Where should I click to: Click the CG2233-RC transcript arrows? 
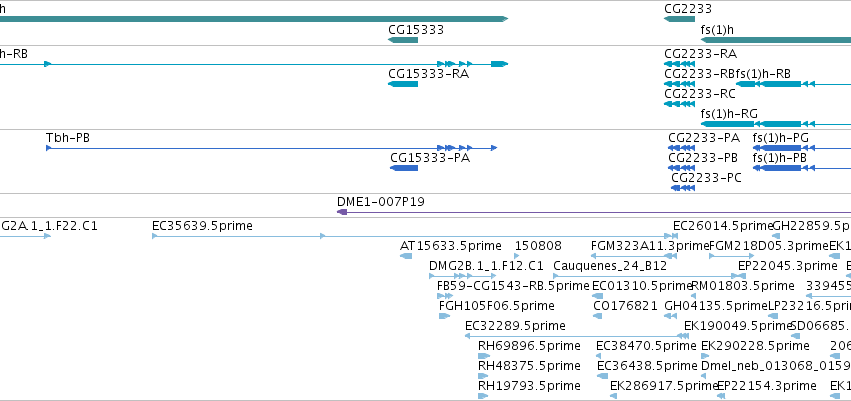coord(679,104)
